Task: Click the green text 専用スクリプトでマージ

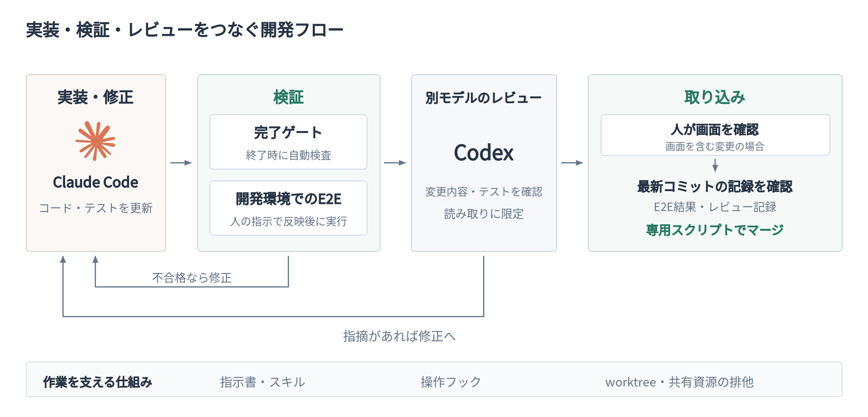Action: [715, 230]
